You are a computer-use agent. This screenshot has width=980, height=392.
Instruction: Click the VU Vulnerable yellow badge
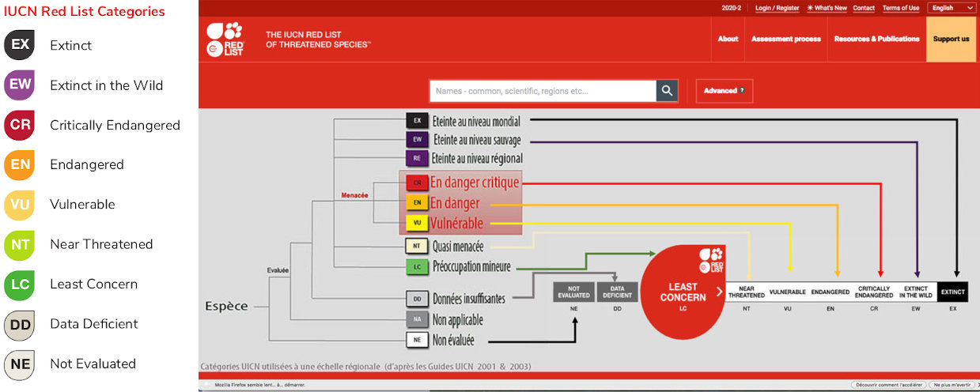tap(21, 205)
